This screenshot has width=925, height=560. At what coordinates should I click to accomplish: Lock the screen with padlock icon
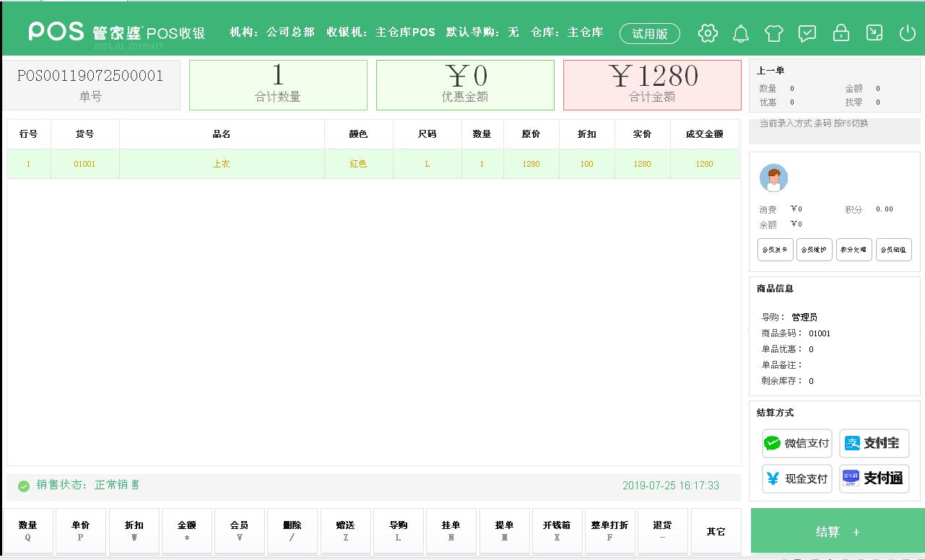click(841, 33)
